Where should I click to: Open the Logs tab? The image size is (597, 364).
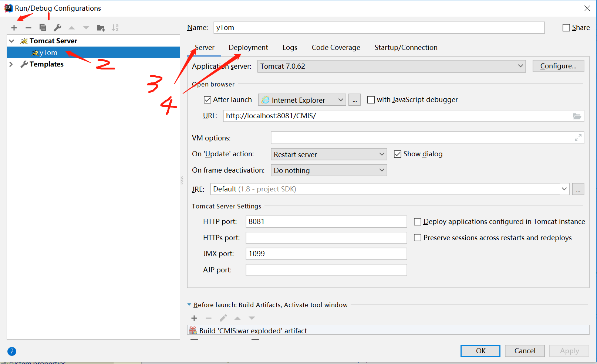290,48
